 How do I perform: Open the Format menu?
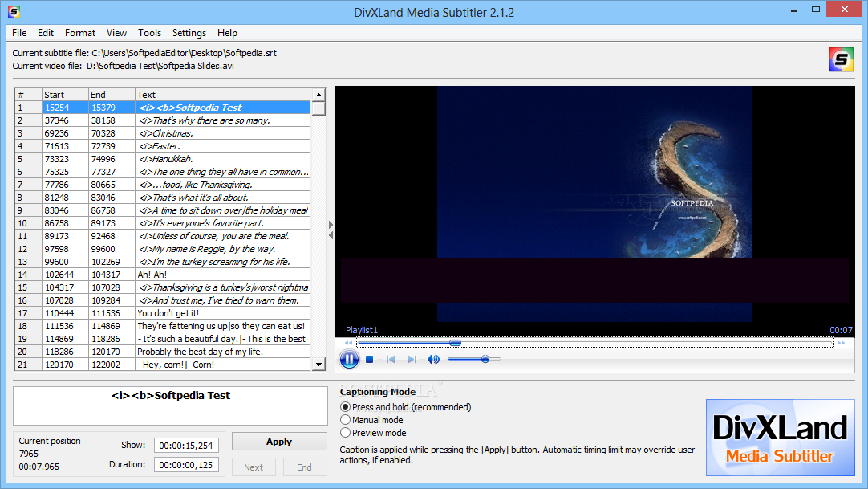(x=79, y=33)
